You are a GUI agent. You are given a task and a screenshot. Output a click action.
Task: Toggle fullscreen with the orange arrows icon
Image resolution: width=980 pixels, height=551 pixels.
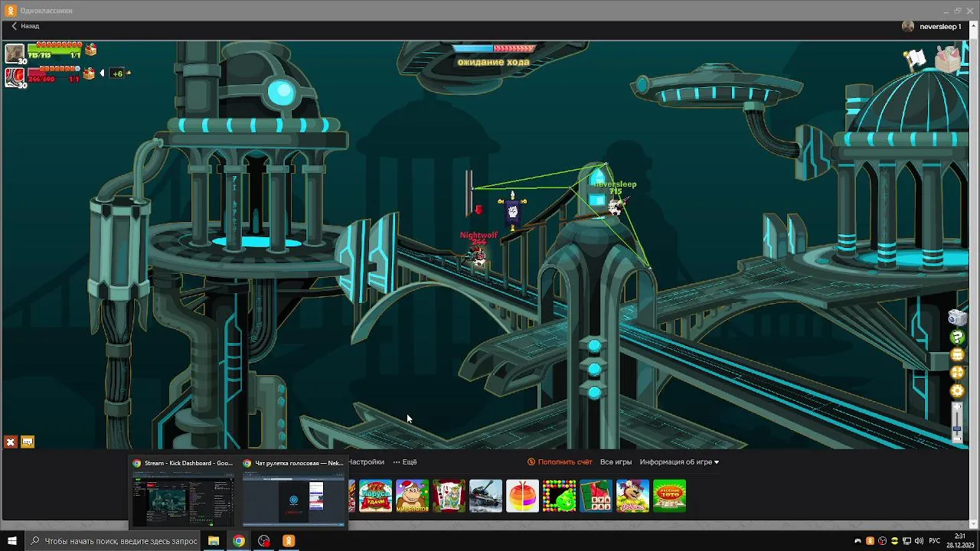pos(957,373)
